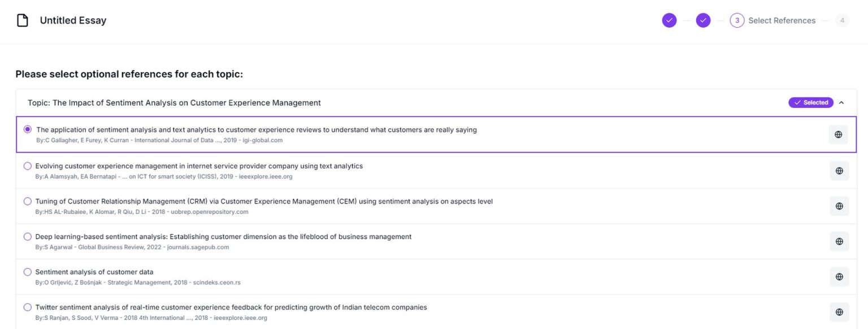Click the Untitled Essay title
The height and width of the screenshot is (329, 868).
[x=73, y=21]
